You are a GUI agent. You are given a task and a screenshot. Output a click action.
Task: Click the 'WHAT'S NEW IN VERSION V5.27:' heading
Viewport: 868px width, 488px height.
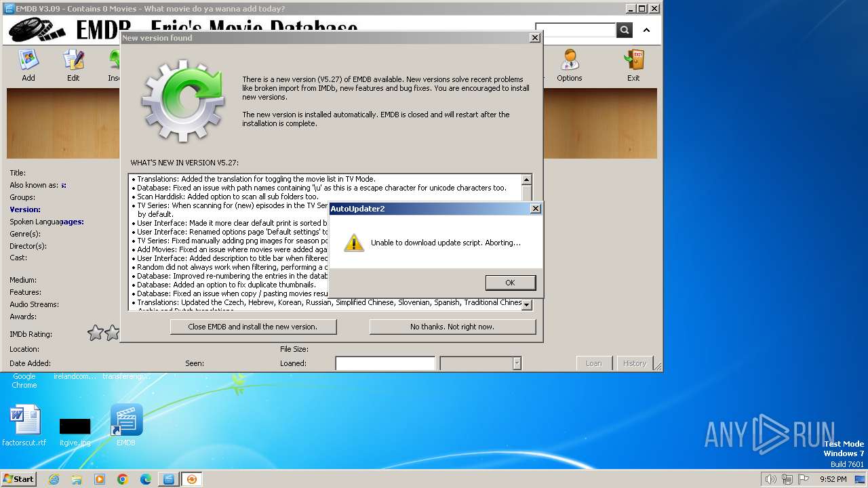(184, 163)
